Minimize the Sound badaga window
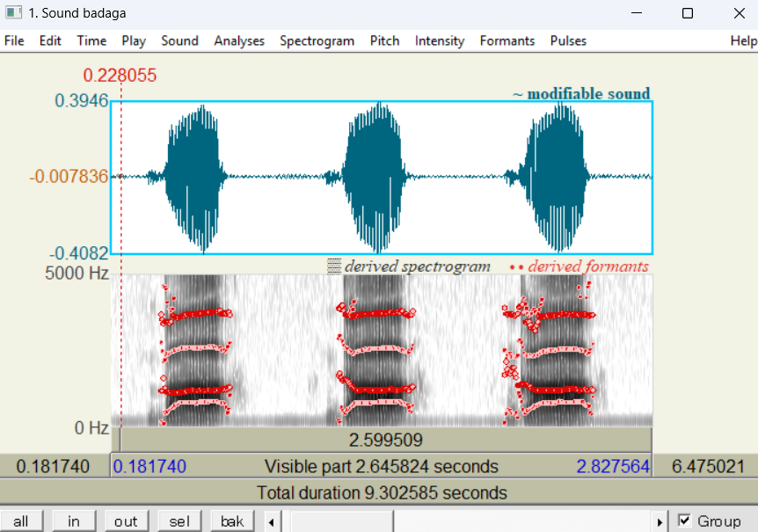 637,13
